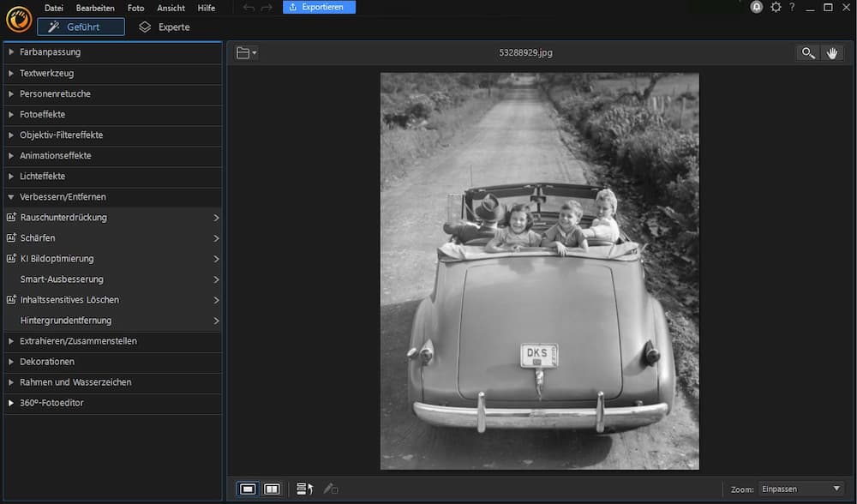Expand the Farbanpassung section
The height and width of the screenshot is (504, 857).
(x=51, y=52)
